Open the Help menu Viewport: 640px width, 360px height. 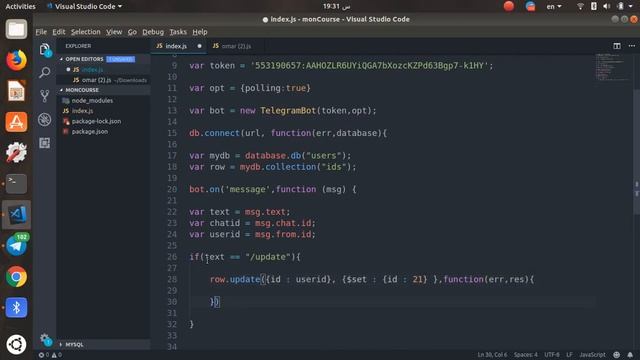200,32
